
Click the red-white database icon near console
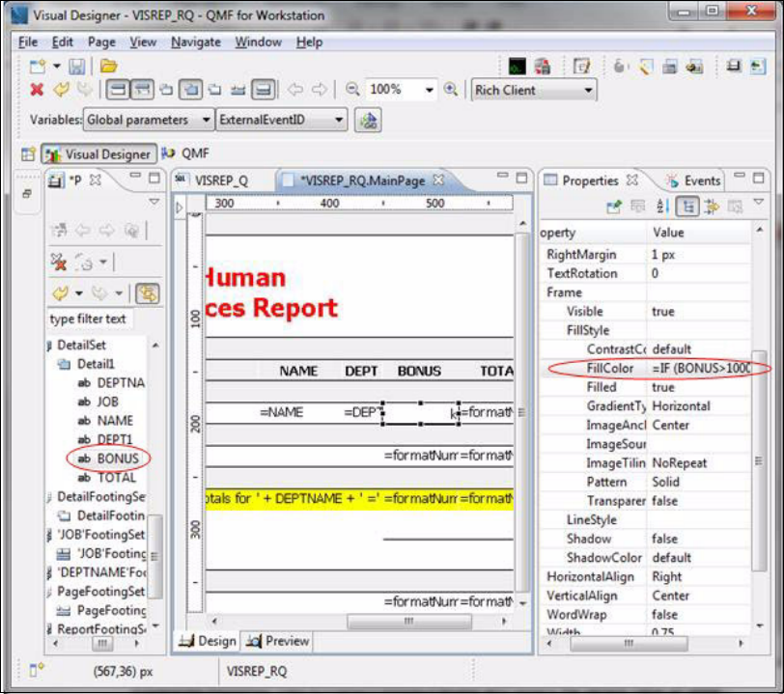[543, 67]
